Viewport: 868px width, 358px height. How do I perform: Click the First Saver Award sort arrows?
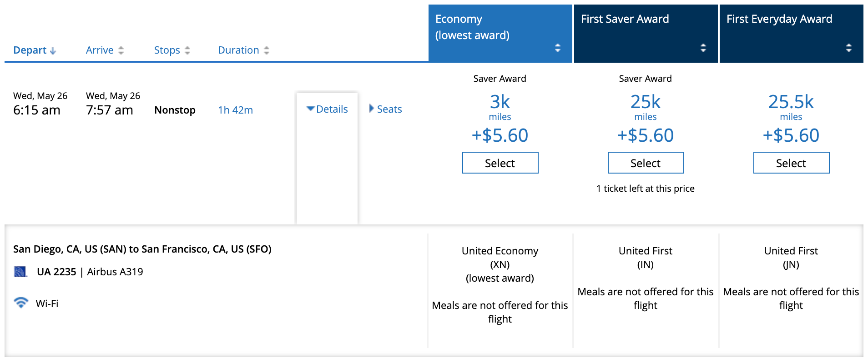pyautogui.click(x=703, y=48)
